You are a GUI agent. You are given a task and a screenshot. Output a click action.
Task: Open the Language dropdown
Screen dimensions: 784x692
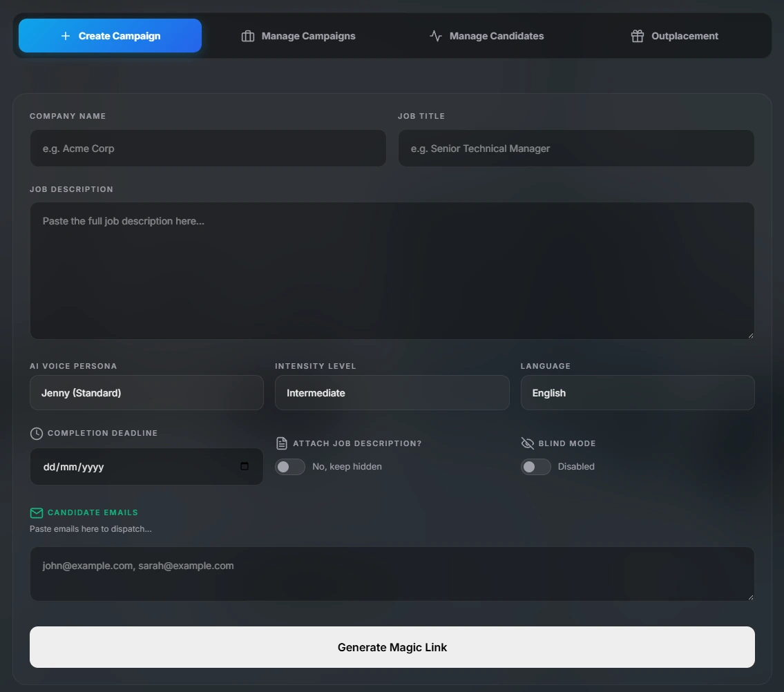point(638,393)
